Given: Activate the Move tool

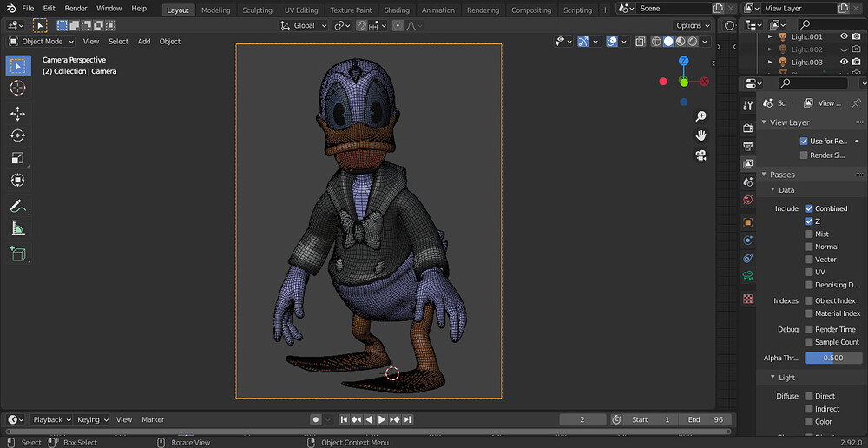Looking at the screenshot, I should click(17, 114).
